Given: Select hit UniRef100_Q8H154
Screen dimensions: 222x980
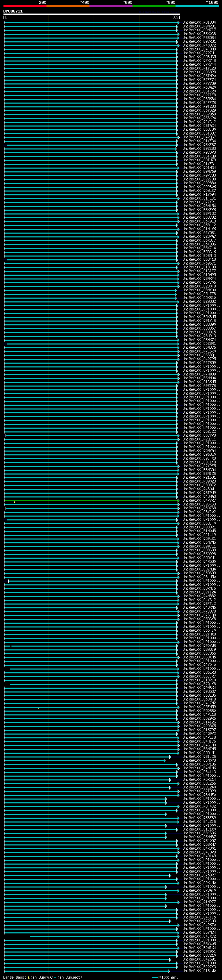Looking at the screenshot, I should point(199,206).
